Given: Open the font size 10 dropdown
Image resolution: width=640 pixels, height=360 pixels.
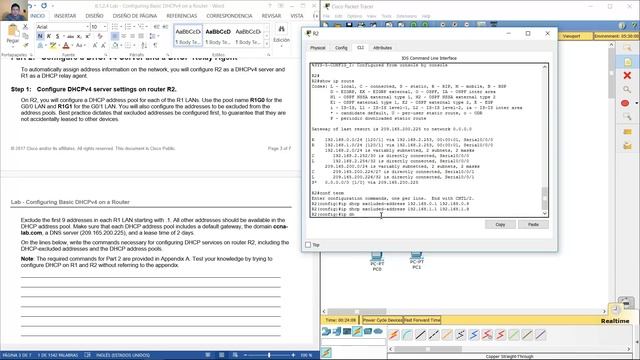Looking at the screenshot, I should pyautogui.click(x=105, y=27).
